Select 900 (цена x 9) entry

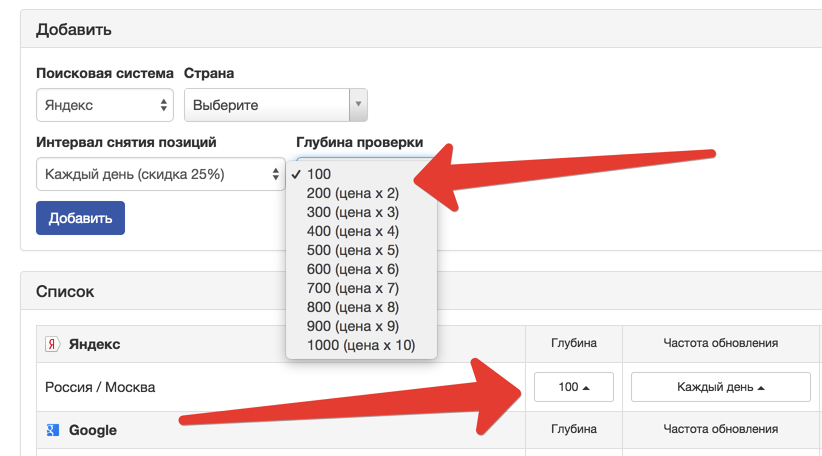(x=353, y=327)
